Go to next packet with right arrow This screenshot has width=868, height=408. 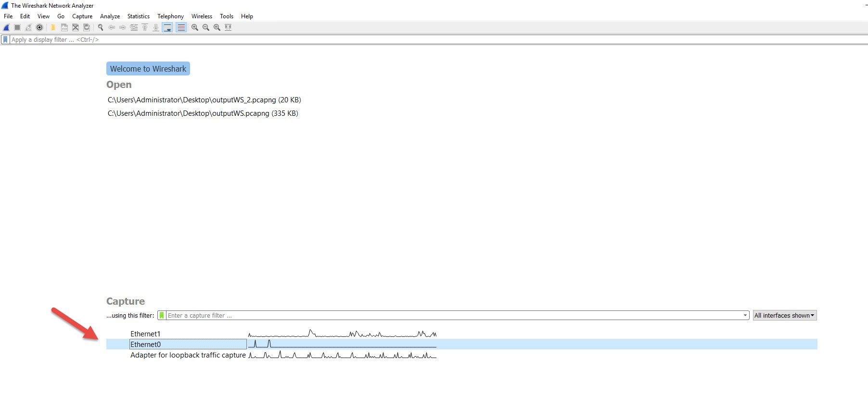tap(123, 27)
